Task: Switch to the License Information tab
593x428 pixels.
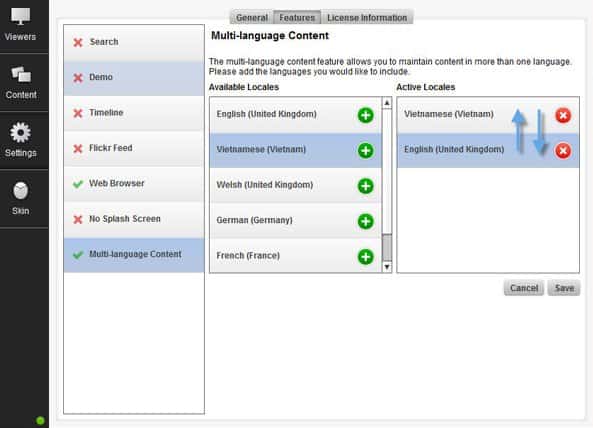Action: tap(367, 17)
